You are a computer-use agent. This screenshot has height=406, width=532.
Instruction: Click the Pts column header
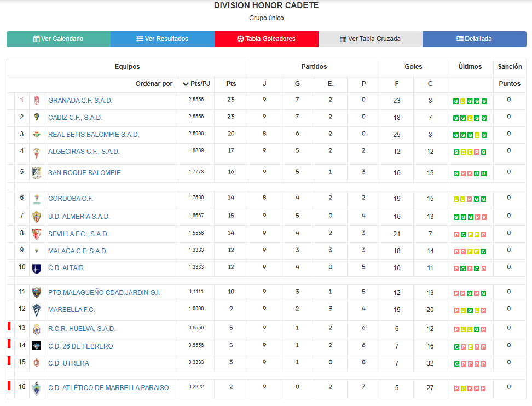231,84
